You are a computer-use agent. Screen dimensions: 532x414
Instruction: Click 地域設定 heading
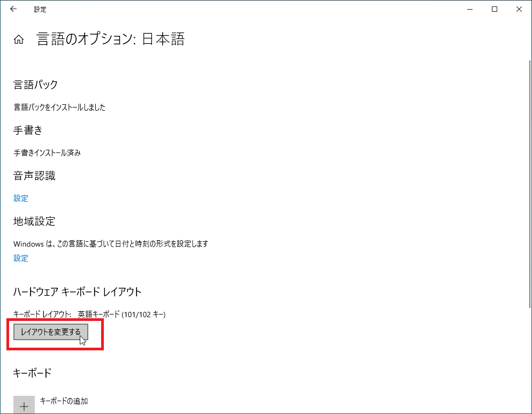[34, 221]
